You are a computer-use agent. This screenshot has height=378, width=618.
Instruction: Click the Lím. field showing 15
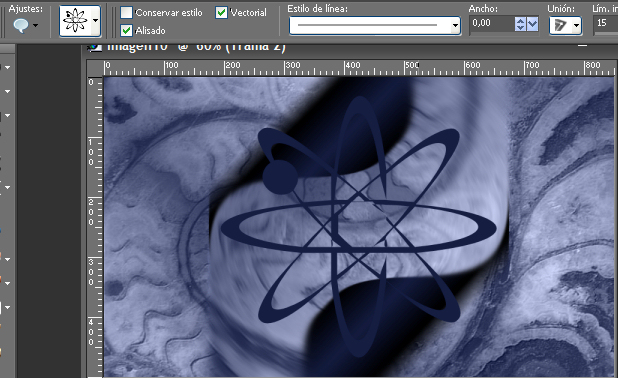point(606,24)
